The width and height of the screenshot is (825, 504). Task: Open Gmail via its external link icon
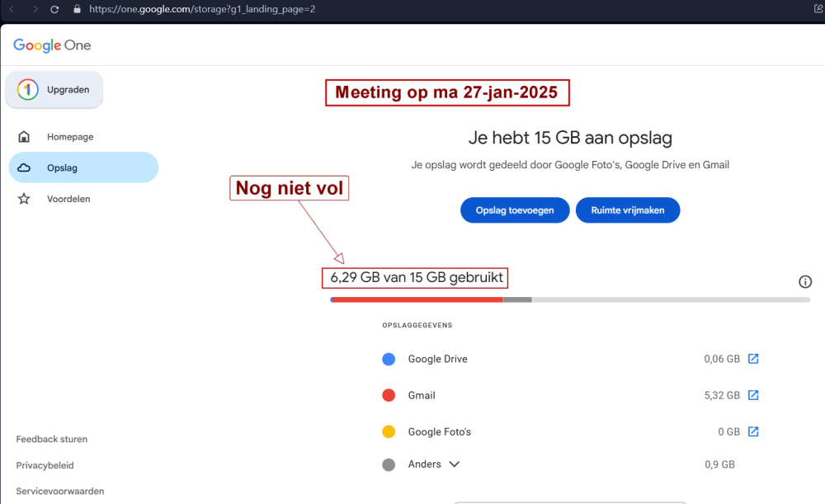point(753,395)
